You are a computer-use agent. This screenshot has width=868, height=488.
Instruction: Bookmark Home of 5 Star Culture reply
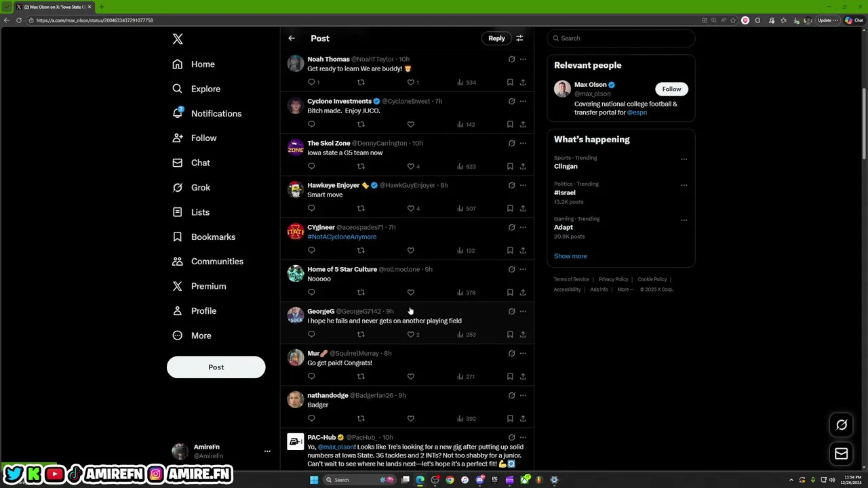tap(510, 293)
